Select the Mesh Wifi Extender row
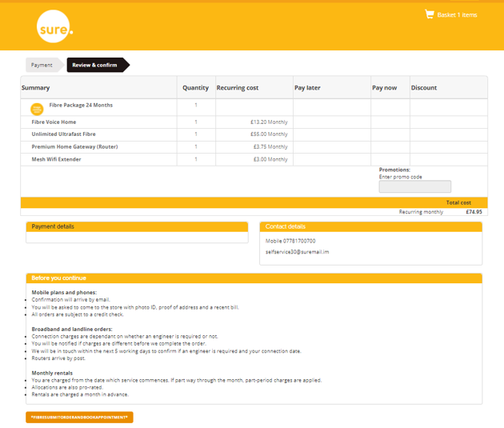Viewport: 504px width, 428px height. [56, 159]
